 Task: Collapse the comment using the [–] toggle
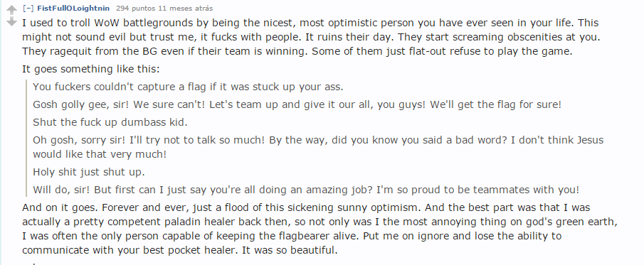click(28, 9)
